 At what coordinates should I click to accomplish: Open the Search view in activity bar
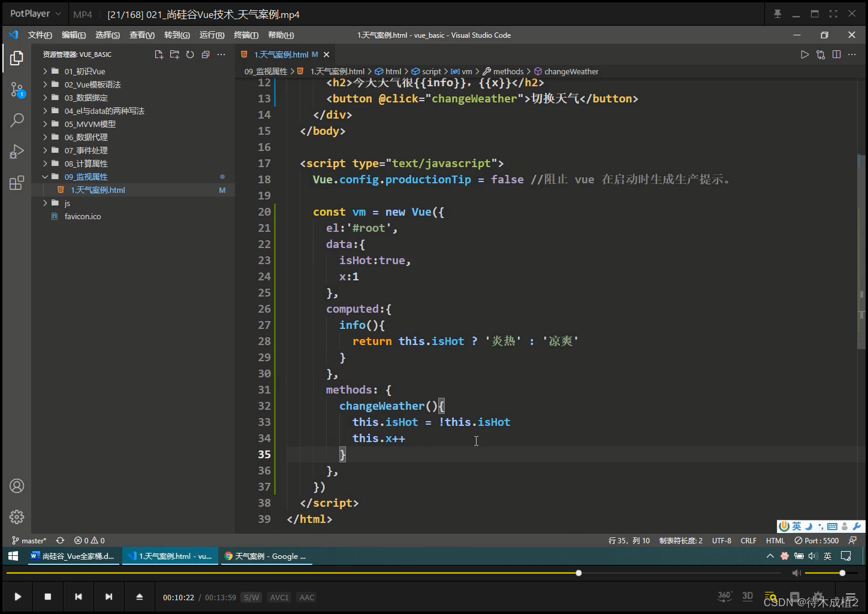(x=17, y=120)
